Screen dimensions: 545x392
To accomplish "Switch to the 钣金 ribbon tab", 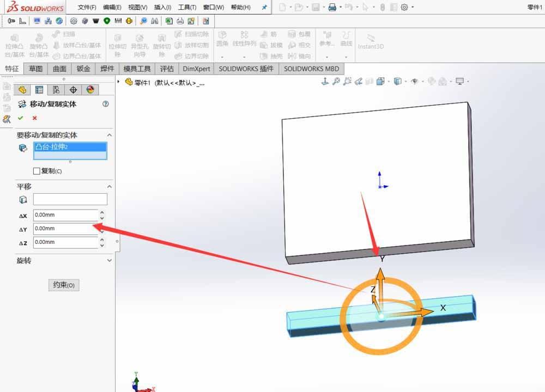I will [x=84, y=69].
